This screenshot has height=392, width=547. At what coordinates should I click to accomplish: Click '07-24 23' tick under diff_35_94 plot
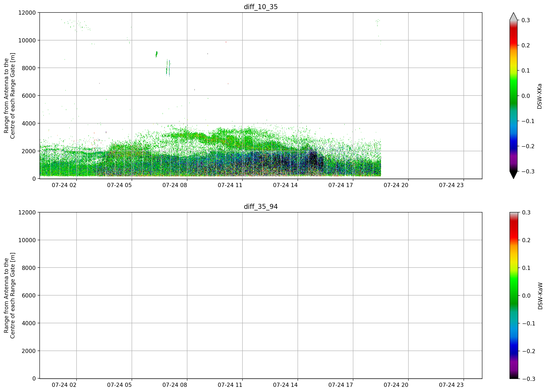click(x=451, y=385)
